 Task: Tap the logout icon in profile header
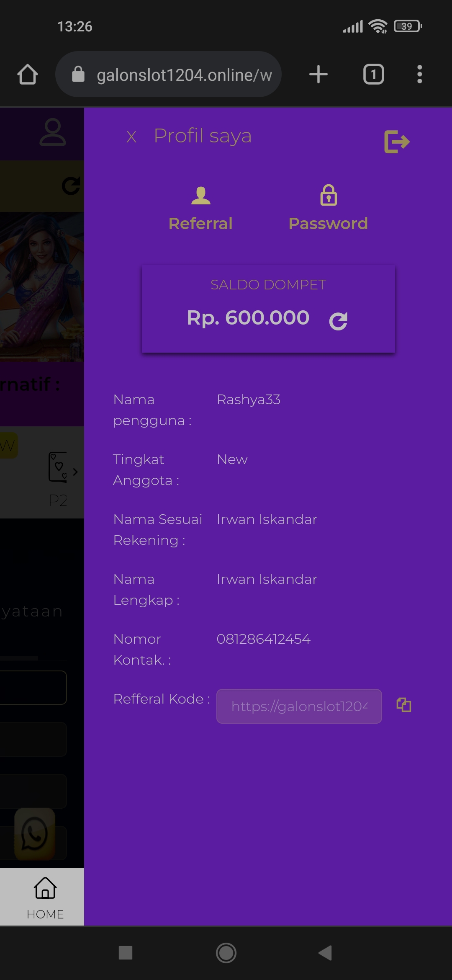[397, 142]
